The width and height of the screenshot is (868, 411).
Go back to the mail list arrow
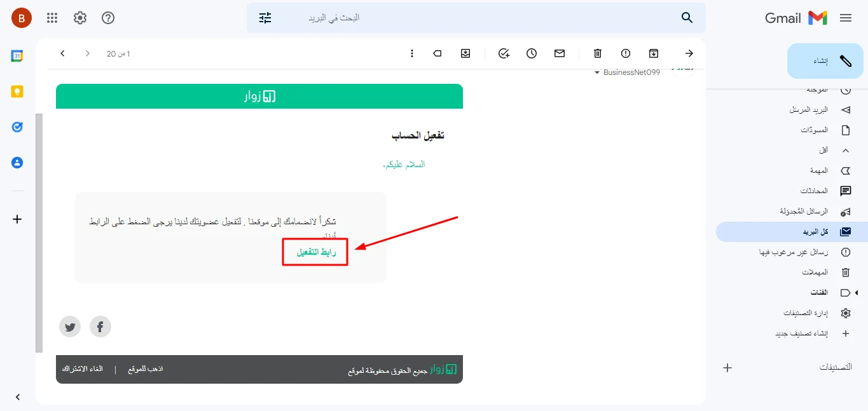(689, 53)
